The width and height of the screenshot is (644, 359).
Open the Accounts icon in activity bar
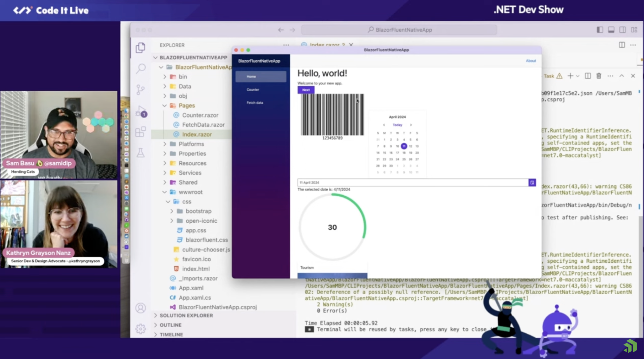coord(140,308)
